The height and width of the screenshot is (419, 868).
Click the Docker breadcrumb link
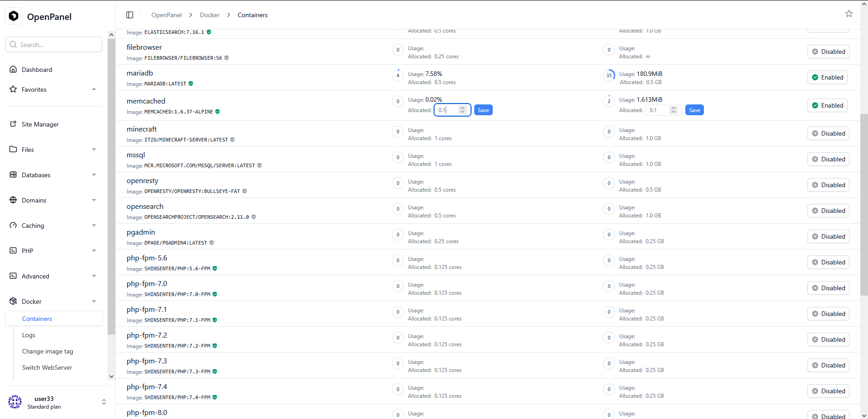(210, 15)
